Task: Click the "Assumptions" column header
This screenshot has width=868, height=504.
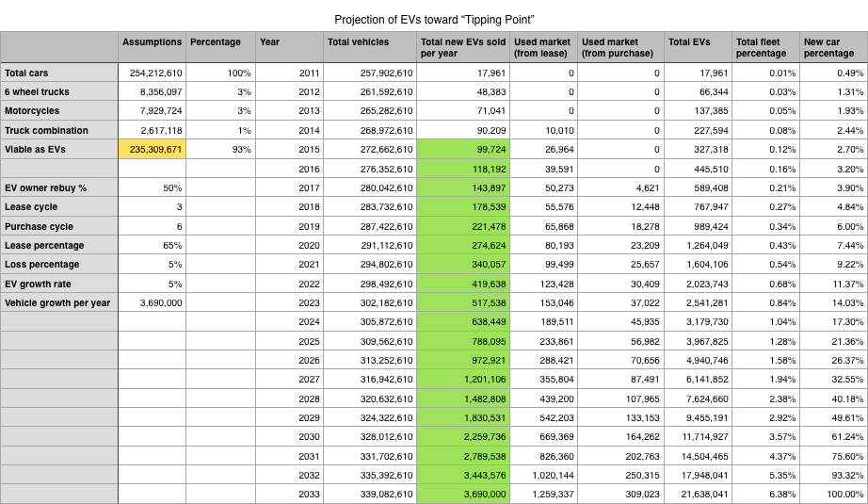Action: [x=153, y=42]
